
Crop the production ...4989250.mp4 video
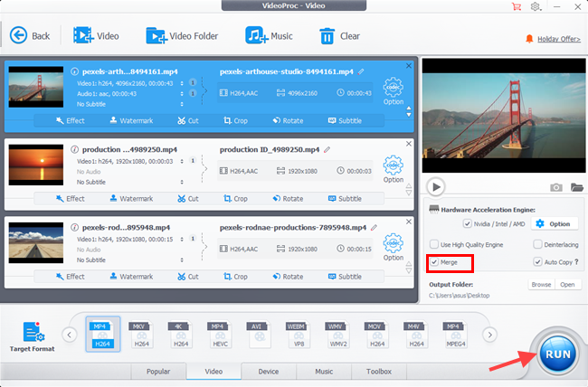[235, 198]
